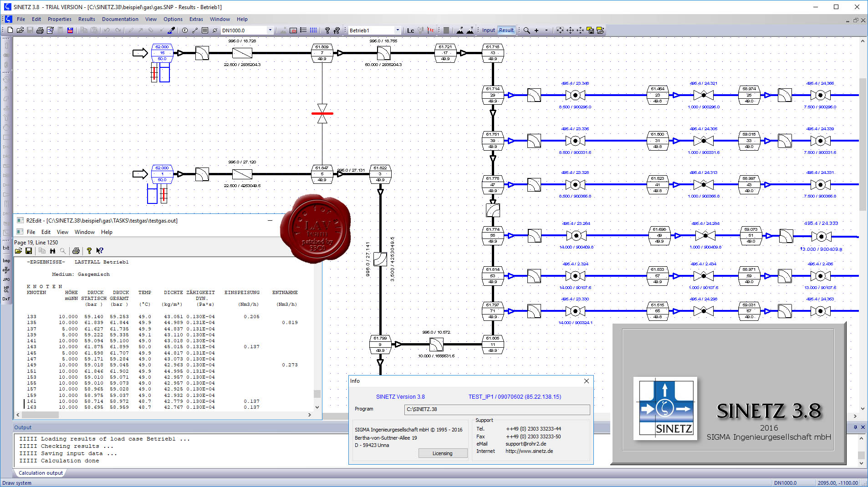Create a new file from main toolbar
This screenshot has height=487, width=868.
(10, 30)
